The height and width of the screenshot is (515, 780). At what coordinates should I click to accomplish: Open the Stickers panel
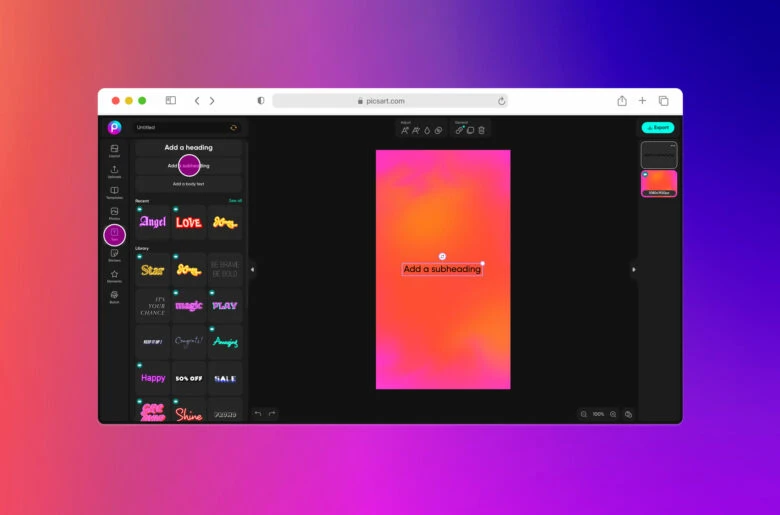coord(114,256)
